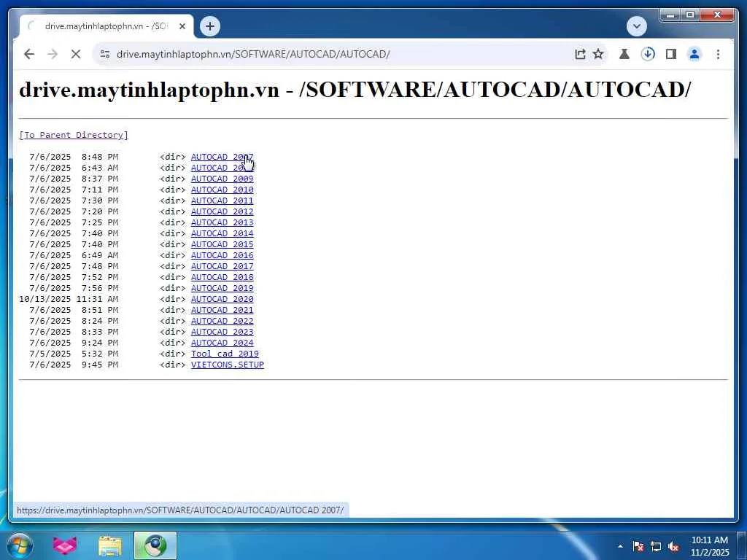Image resolution: width=747 pixels, height=560 pixels.
Task: Expand the tab search dropdown
Action: [x=636, y=26]
